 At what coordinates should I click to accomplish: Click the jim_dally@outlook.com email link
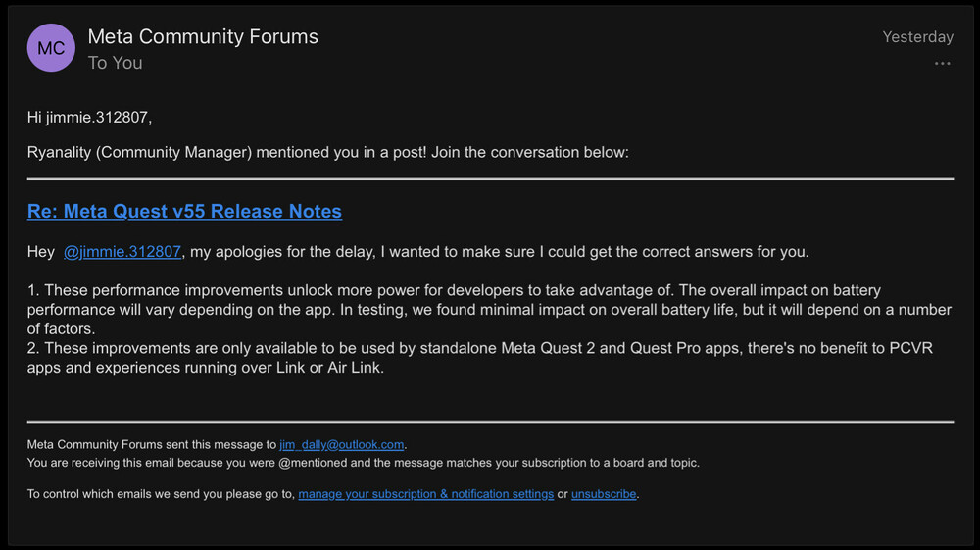342,445
